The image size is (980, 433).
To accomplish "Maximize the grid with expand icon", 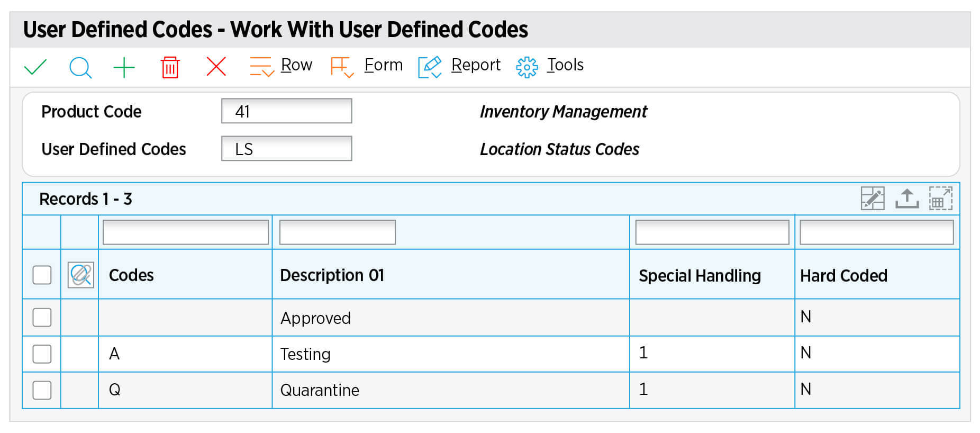I will click(x=940, y=199).
